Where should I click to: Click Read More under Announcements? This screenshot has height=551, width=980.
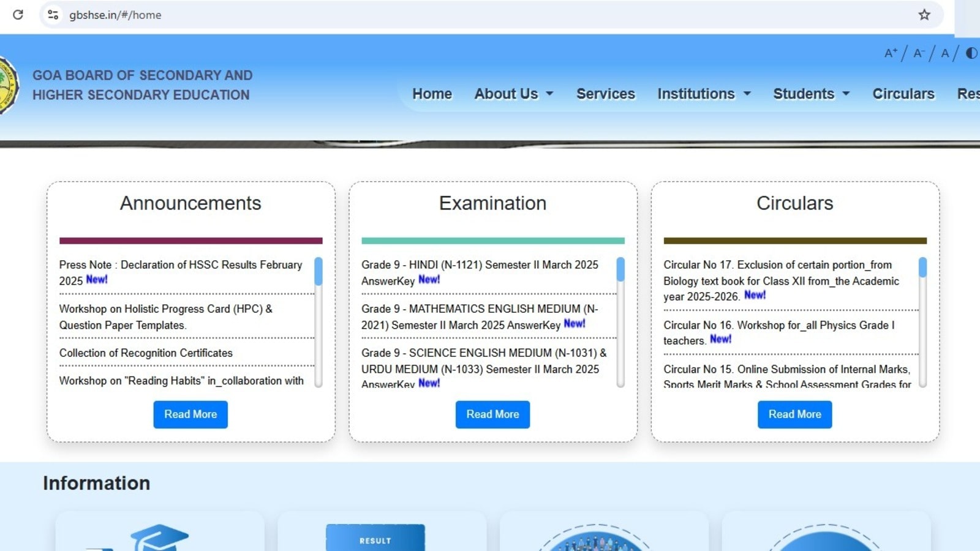point(190,414)
